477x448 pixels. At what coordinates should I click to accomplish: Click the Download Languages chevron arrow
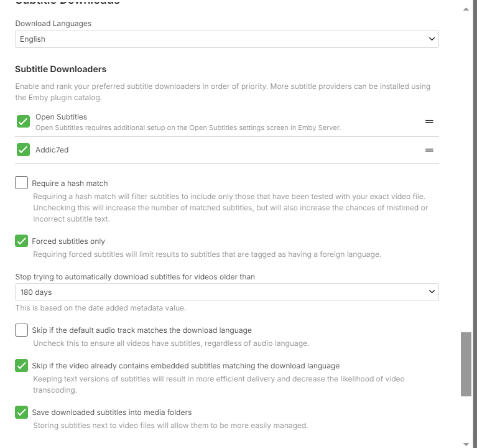[432, 39]
